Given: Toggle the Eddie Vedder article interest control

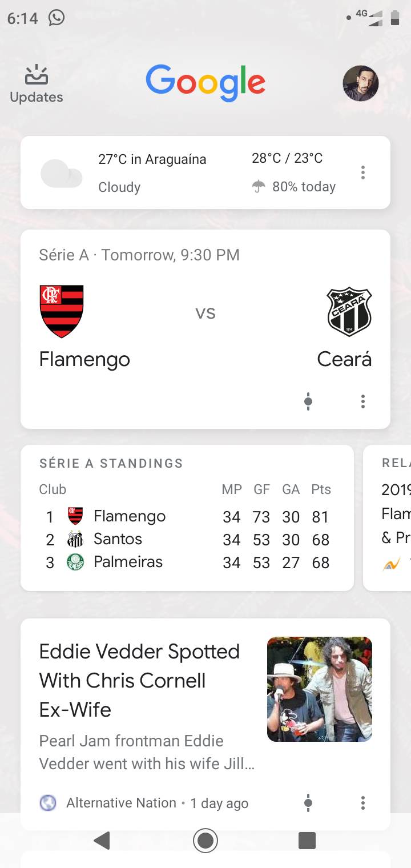Looking at the screenshot, I should click(308, 803).
